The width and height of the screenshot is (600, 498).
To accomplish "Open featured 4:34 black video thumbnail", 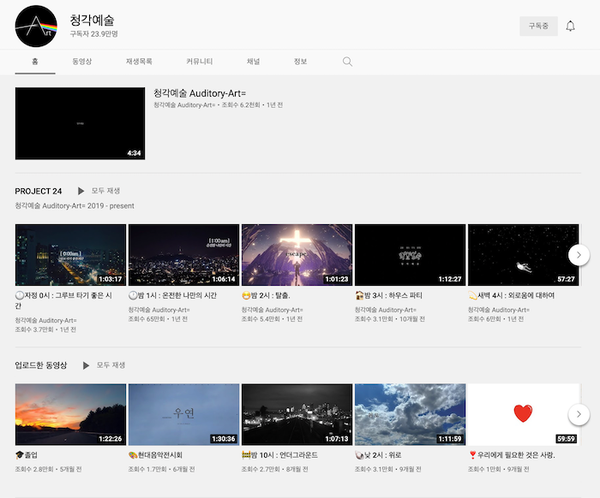I will (80, 123).
